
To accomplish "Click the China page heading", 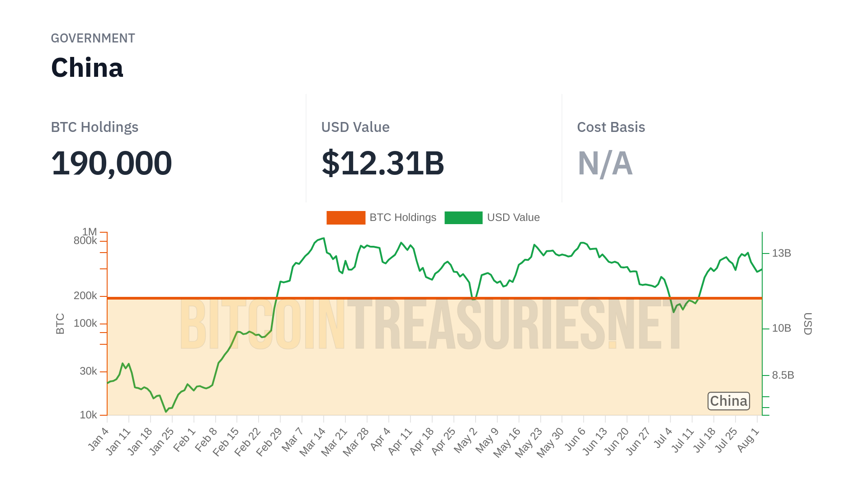I will pos(87,68).
